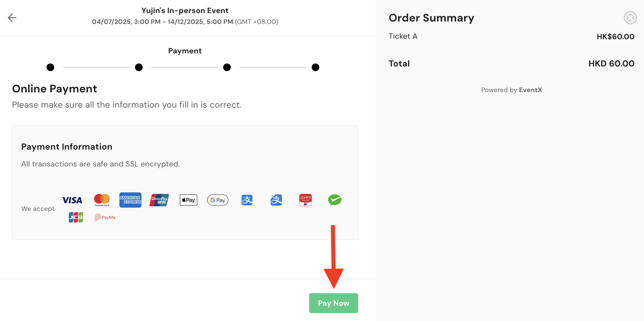644x321 pixels.
Task: Go back using the left arrow
Action: pos(12,18)
